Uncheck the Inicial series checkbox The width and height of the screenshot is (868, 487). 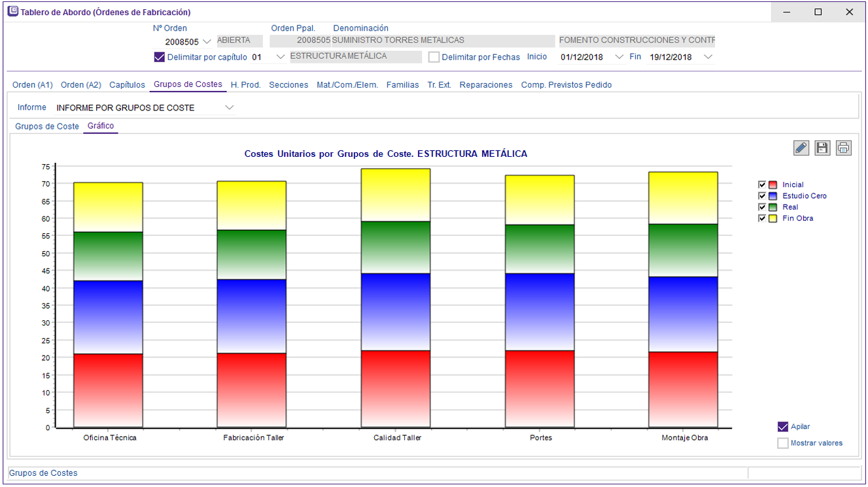tap(761, 185)
